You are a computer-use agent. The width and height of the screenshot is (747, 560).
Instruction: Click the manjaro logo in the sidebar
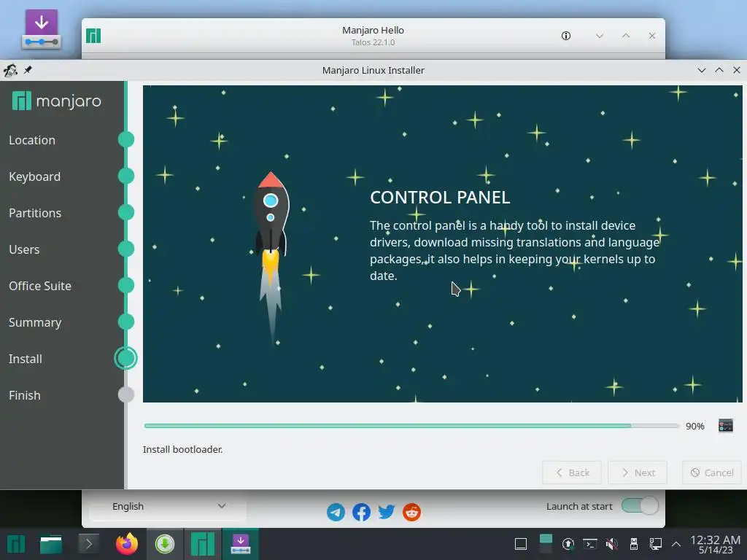57,101
